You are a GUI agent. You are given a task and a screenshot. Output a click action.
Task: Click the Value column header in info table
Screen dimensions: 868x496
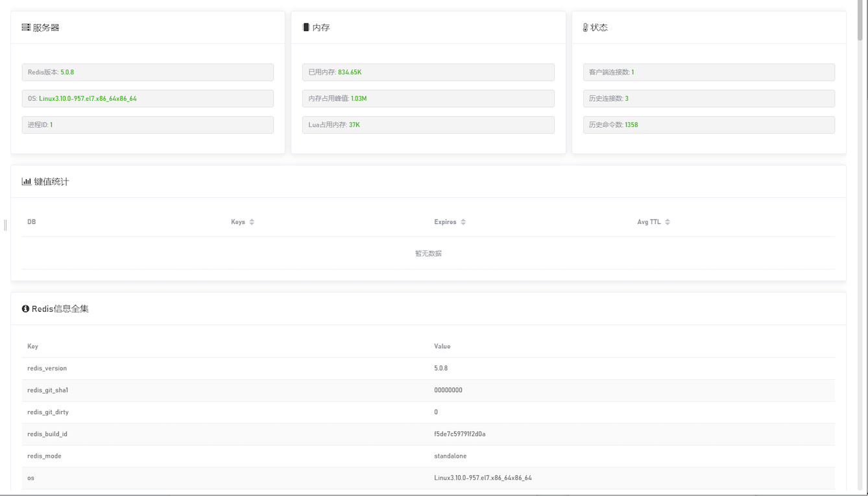[x=442, y=347]
